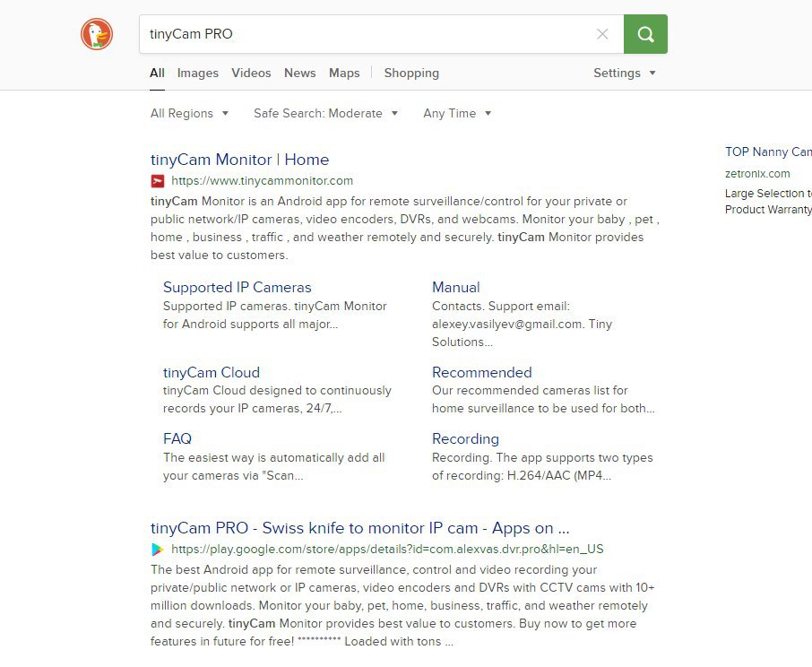Open the Shopping tab
This screenshot has width=812, height=667.
pos(411,73)
